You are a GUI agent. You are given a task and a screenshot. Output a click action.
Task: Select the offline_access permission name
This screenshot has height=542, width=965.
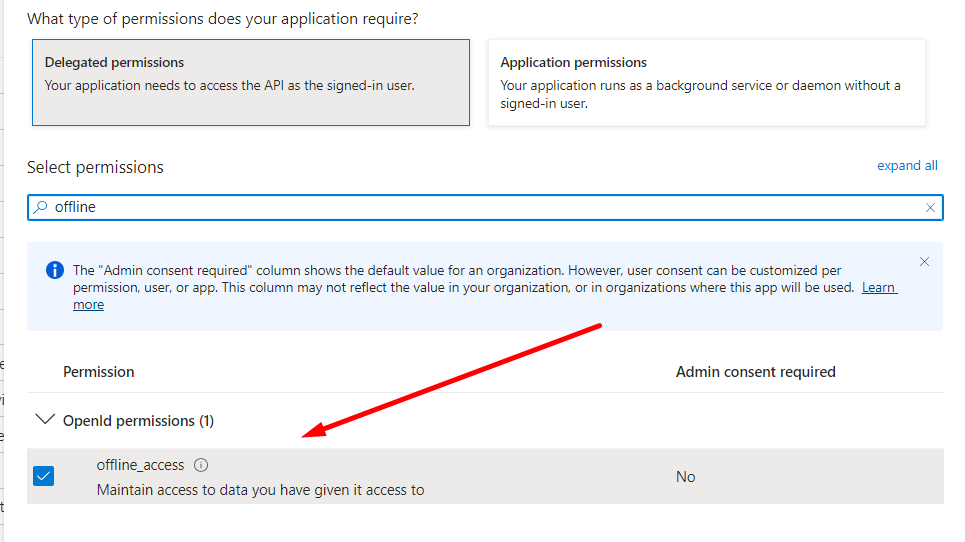click(140, 465)
